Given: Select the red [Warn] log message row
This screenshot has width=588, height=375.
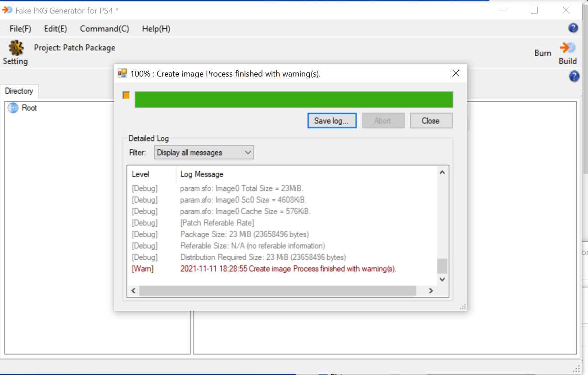Looking at the screenshot, I should tap(282, 269).
